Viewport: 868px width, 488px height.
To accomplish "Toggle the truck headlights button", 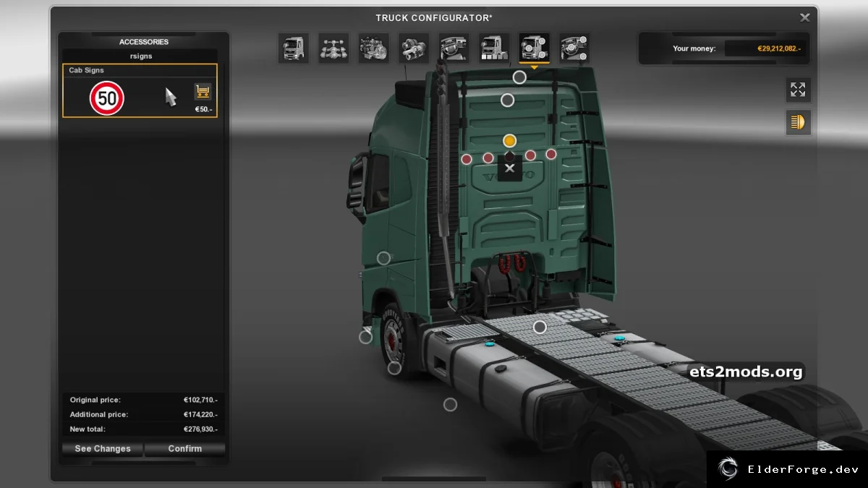I will (x=798, y=122).
